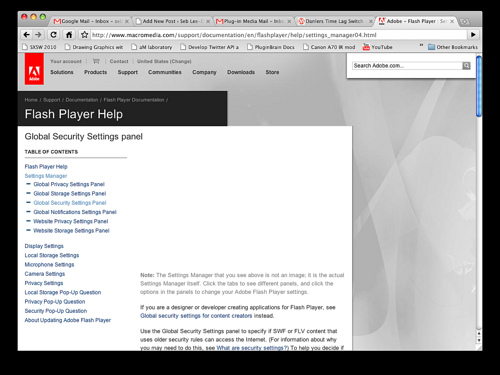Screen dimensions: 500x375
Task: Switch to the Google Mail Inbox tab
Action: pos(90,21)
